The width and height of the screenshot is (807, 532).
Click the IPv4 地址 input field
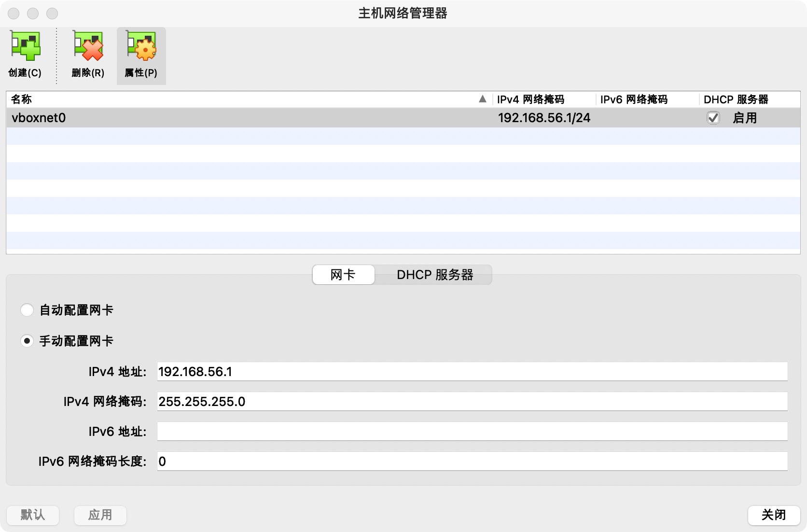pos(472,372)
